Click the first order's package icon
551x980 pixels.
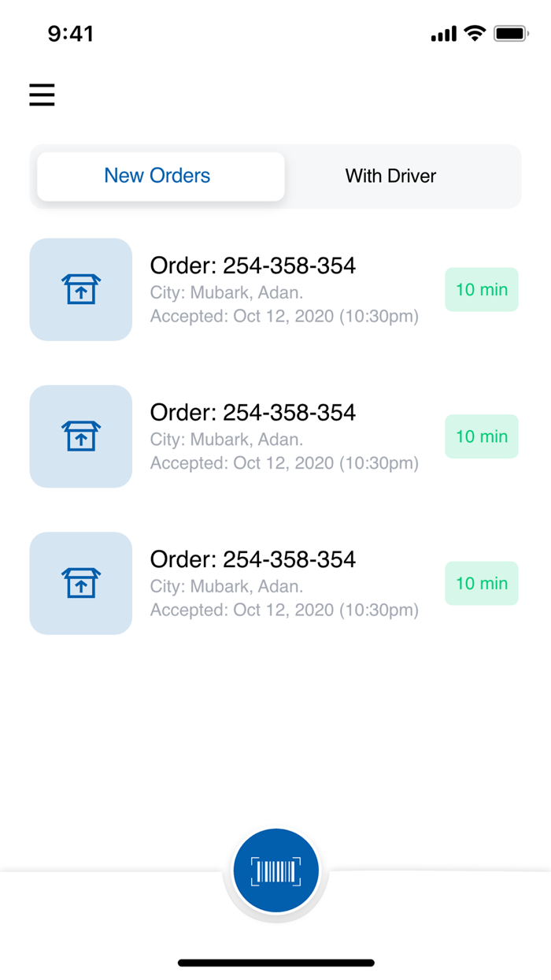pyautogui.click(x=80, y=289)
